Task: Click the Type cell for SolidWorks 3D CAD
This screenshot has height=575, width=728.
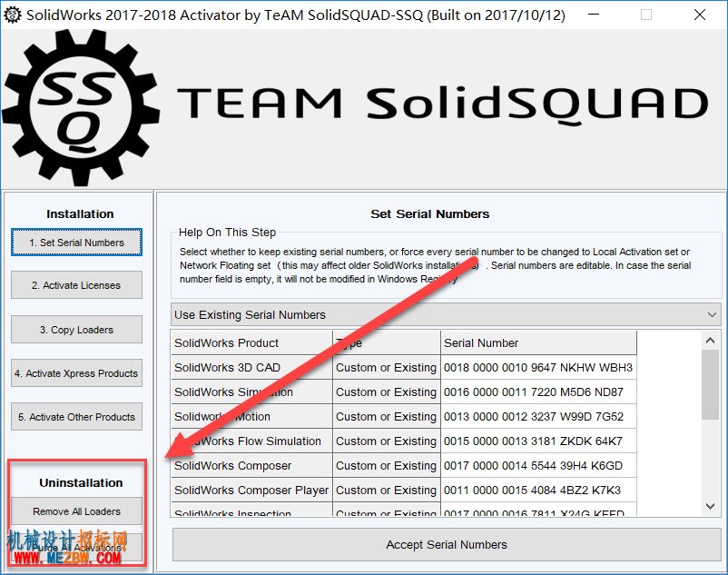Action: pos(387,367)
